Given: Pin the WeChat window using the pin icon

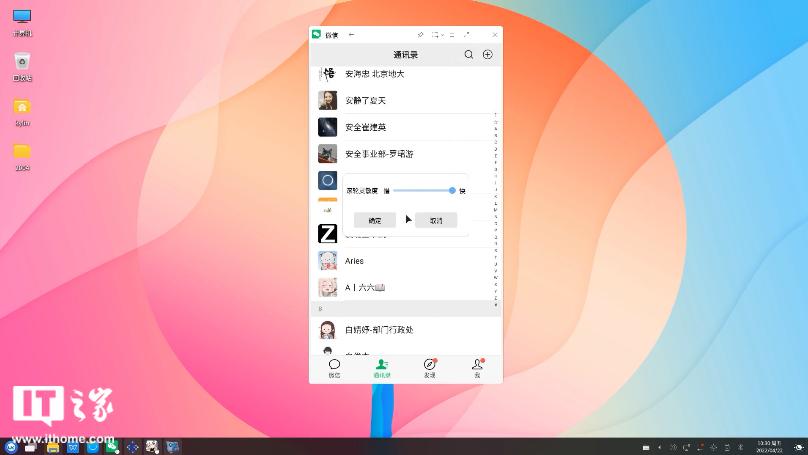Looking at the screenshot, I should click(x=421, y=34).
